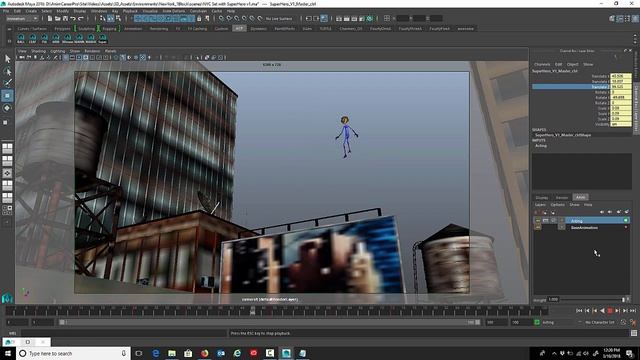The image size is (640, 360).
Task: Select the BaseAnimation layer
Action: (584, 227)
